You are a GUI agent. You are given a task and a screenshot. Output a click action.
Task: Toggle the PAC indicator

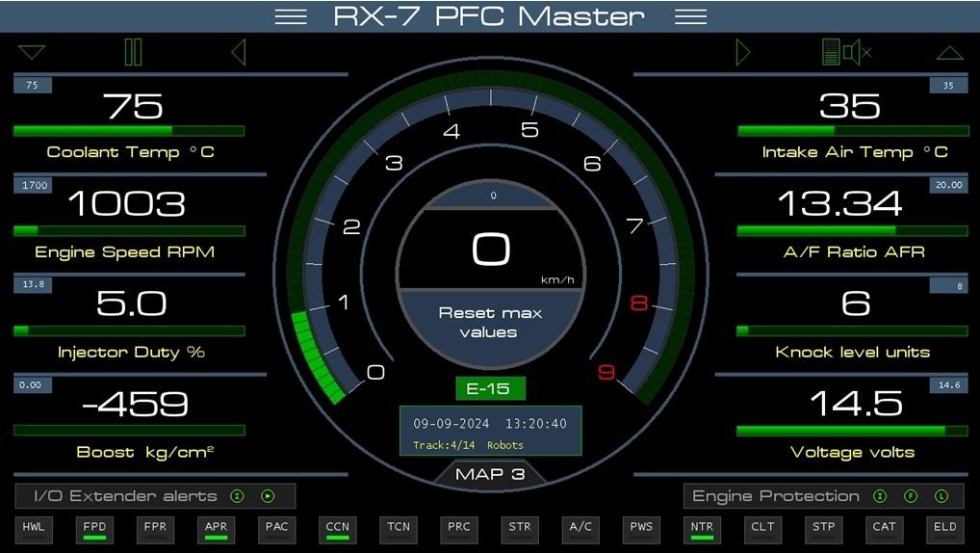click(x=277, y=529)
